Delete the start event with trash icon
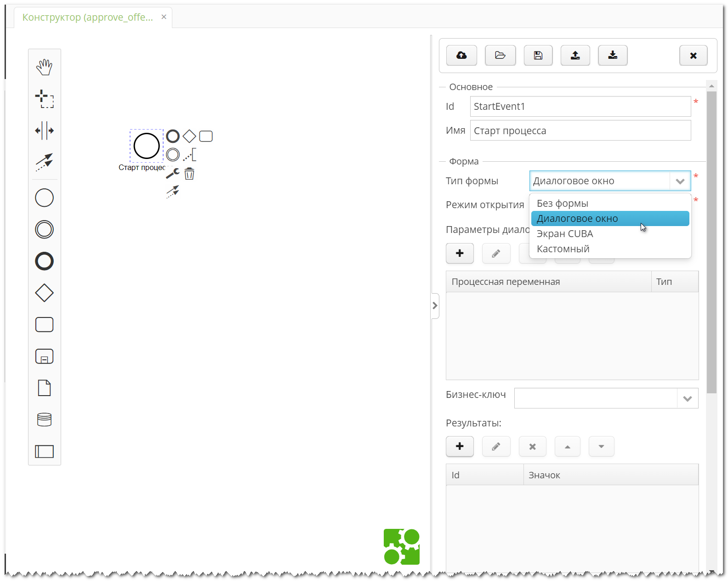 [189, 174]
